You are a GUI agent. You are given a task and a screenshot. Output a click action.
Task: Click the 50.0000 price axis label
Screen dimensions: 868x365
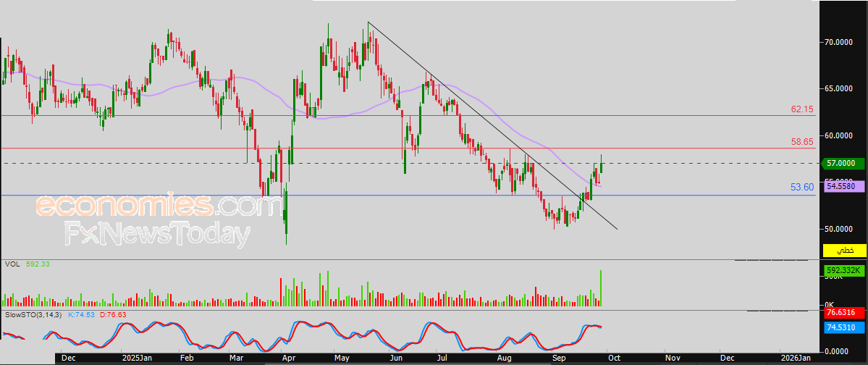[x=840, y=228]
